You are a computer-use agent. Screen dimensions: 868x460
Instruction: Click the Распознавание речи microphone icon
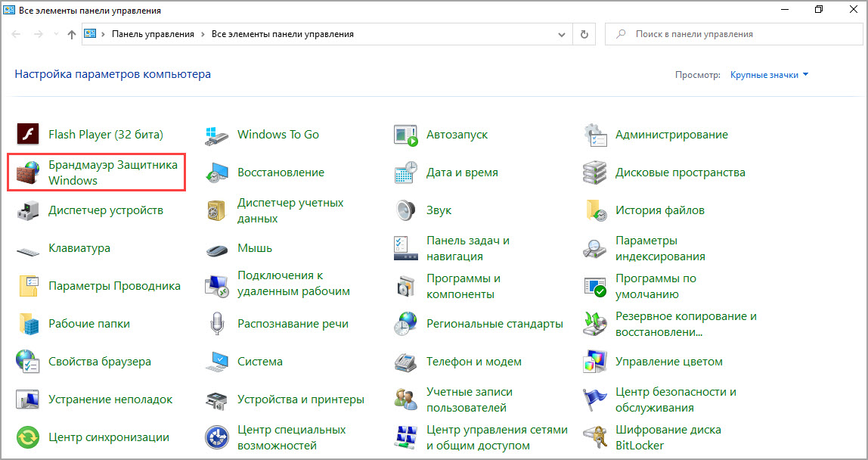click(x=216, y=324)
